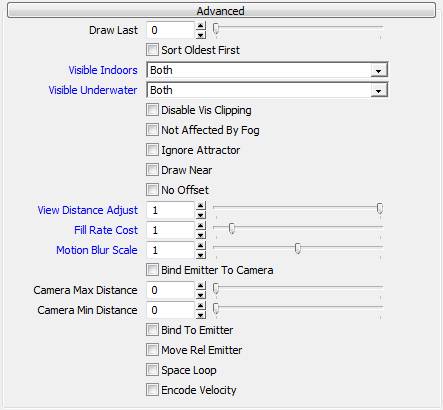Decrease Camera Min Distance with the down arrow
This screenshot has height=410, width=443.
coord(201,315)
